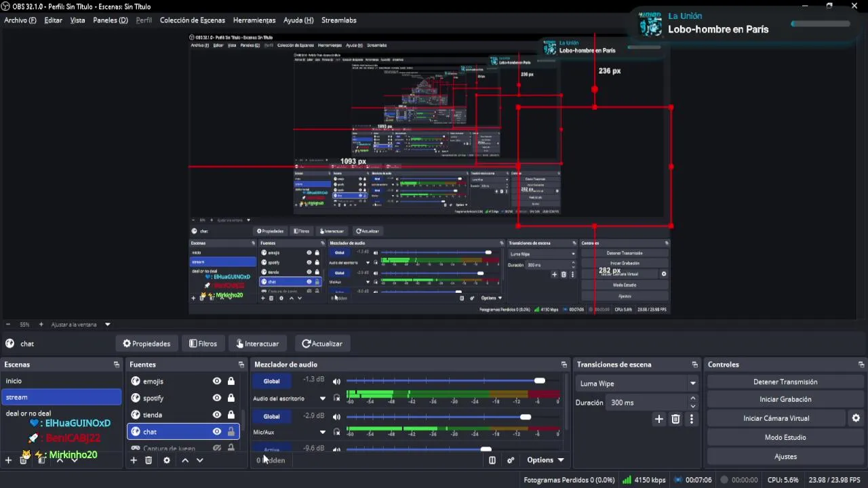This screenshot has height=488, width=868.
Task: Hide the chat source
Action: pos(217,432)
